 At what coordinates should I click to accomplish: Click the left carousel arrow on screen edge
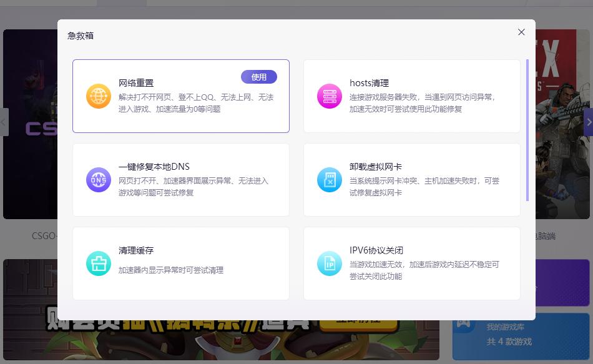(4, 122)
